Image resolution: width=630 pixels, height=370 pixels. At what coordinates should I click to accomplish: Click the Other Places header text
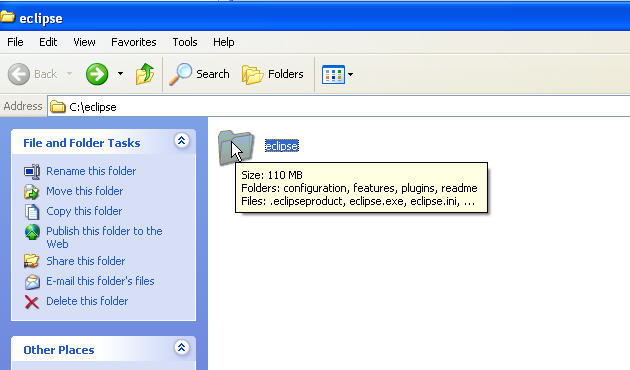(x=59, y=350)
